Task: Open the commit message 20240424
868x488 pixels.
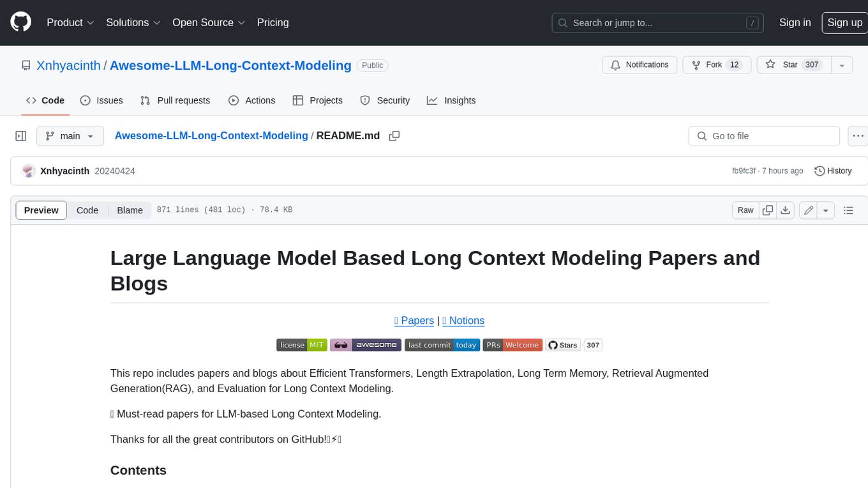Action: [115, 171]
